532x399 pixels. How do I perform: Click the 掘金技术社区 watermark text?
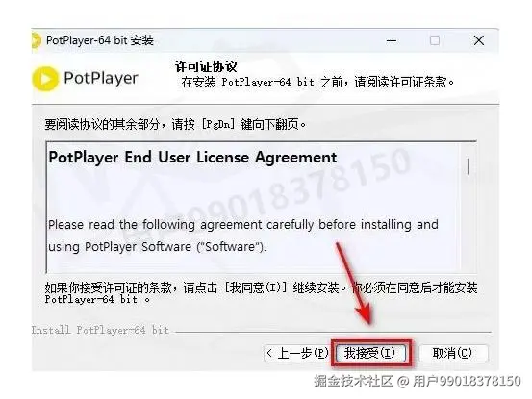[353, 381]
